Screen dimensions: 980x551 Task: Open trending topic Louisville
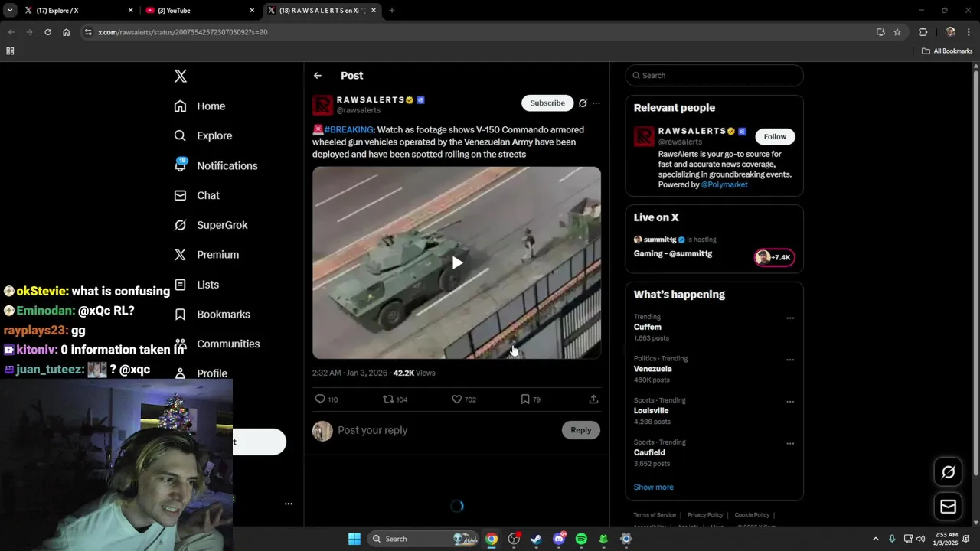pyautogui.click(x=652, y=411)
